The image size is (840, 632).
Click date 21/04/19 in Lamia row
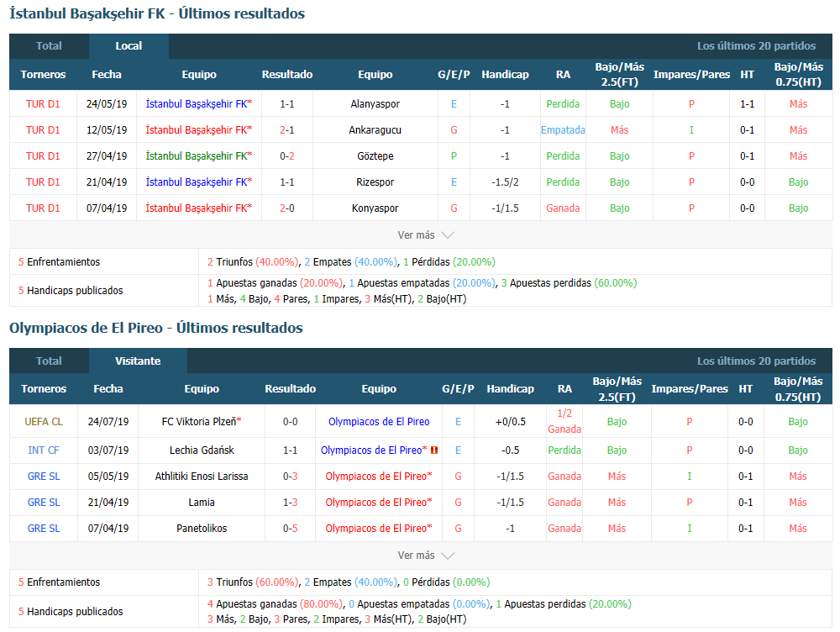[x=108, y=503]
